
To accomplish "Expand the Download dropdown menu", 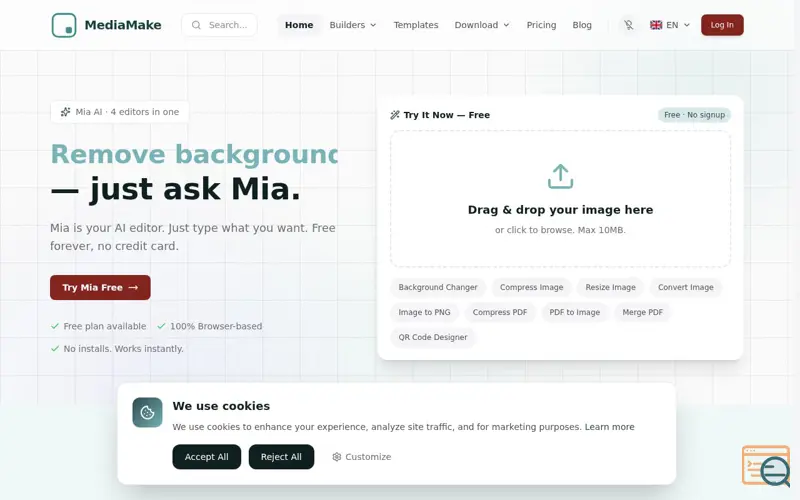I will (x=482, y=25).
